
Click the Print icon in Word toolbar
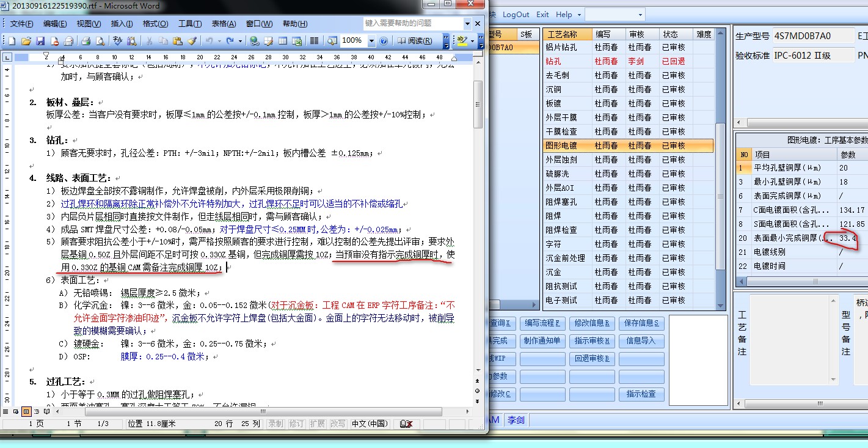click(x=86, y=41)
